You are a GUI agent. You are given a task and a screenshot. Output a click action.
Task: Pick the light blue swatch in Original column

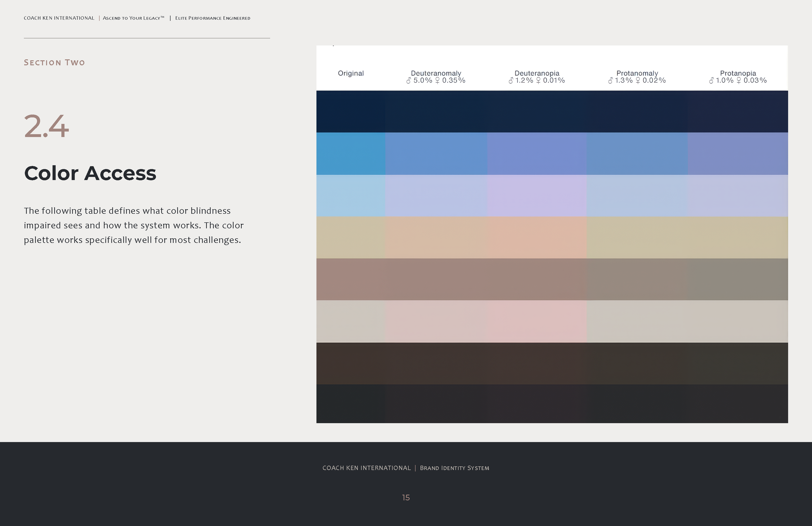point(351,196)
